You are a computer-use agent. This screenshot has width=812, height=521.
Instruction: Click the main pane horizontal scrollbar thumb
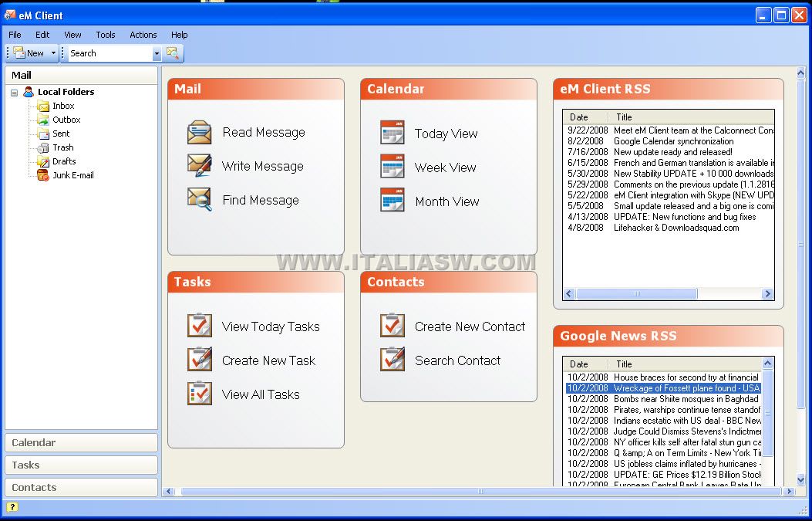point(480,491)
